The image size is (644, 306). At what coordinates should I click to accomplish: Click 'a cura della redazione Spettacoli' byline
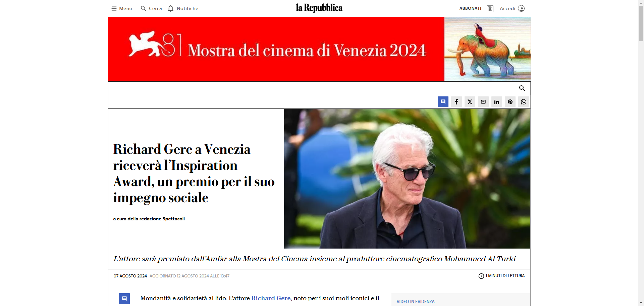pyautogui.click(x=149, y=219)
